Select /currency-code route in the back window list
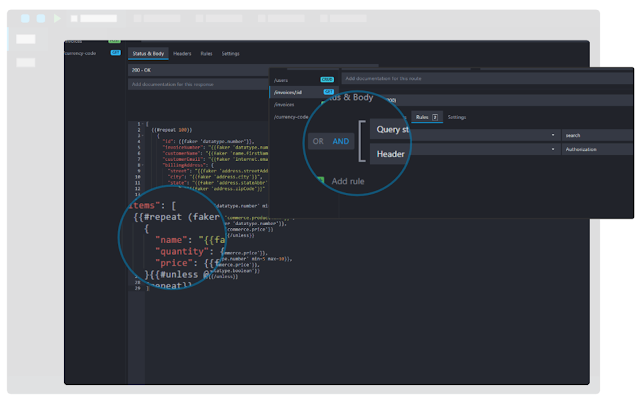This screenshot has height=408, width=640. (x=80, y=53)
